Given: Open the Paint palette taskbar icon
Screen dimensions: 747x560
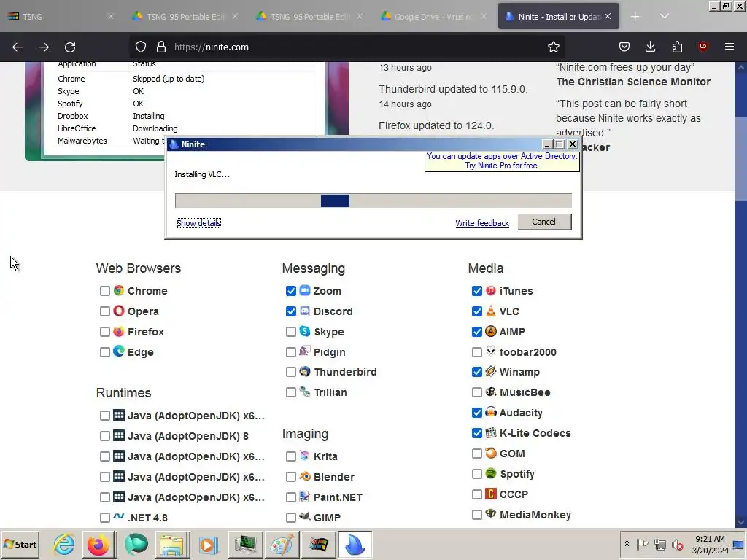Looking at the screenshot, I should click(281, 544).
